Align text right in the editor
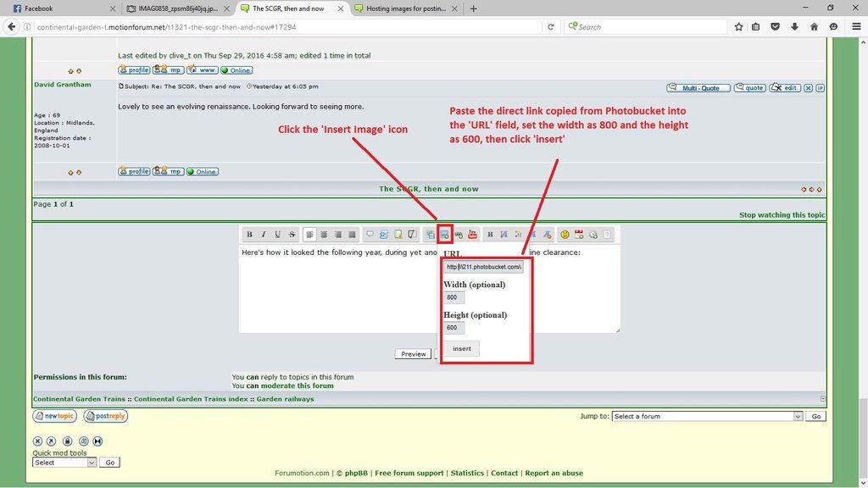Viewport: 868px width, 488px height. click(337, 235)
